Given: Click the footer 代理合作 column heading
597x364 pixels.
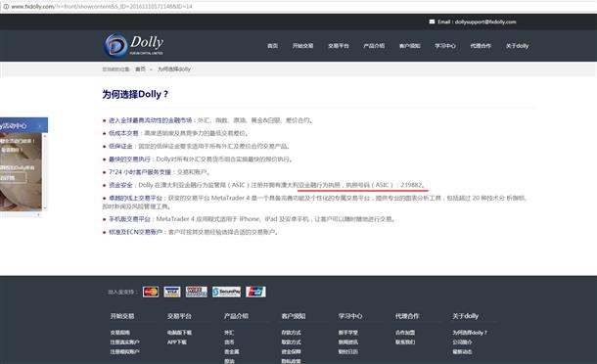Looking at the screenshot, I should (x=407, y=316).
